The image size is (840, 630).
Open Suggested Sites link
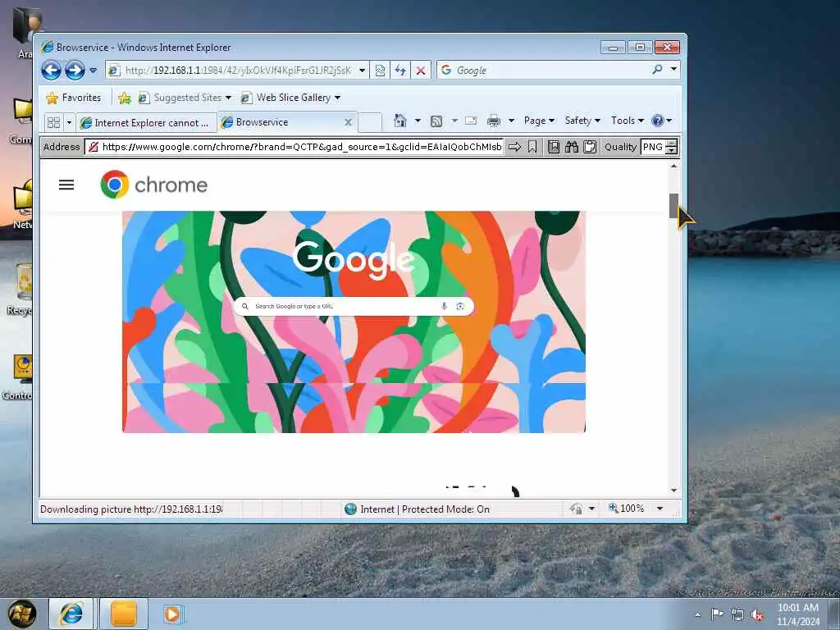(185, 98)
